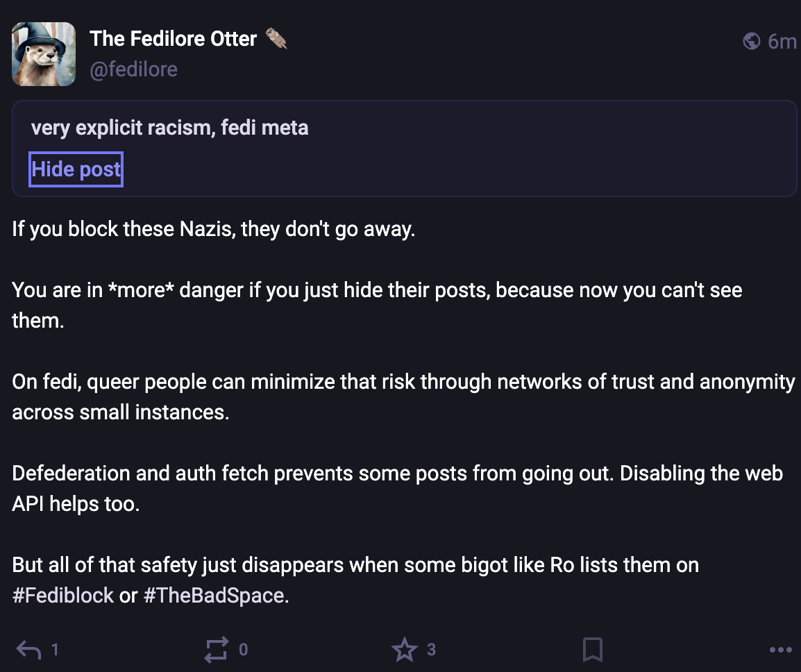Click the otter emoji beside the display name
This screenshot has width=801, height=672.
pyautogui.click(x=276, y=39)
